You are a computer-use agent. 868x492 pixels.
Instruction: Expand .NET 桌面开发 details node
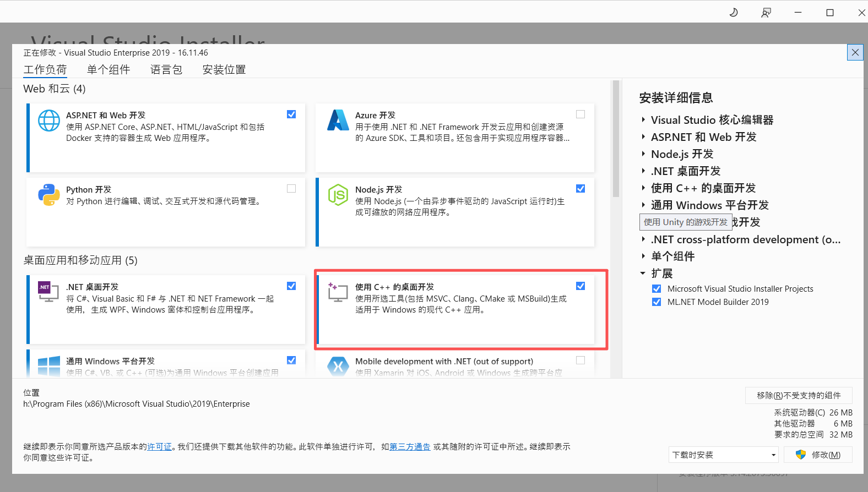click(x=643, y=171)
